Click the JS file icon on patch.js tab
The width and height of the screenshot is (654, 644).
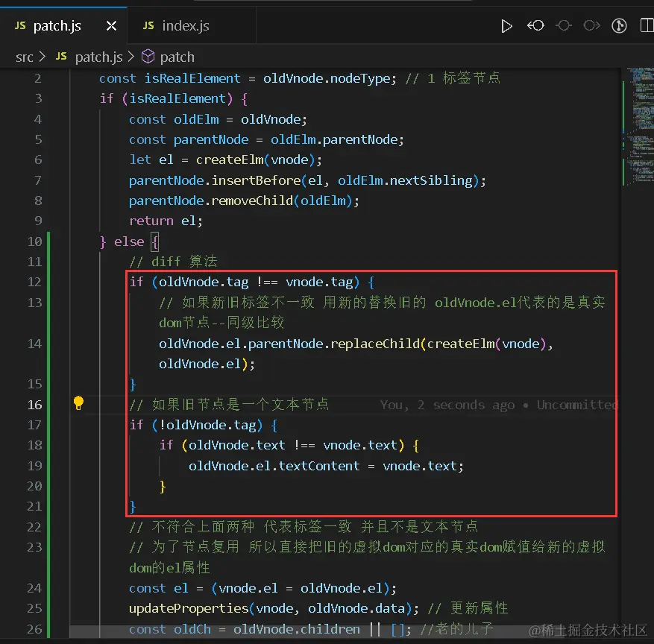(20, 25)
